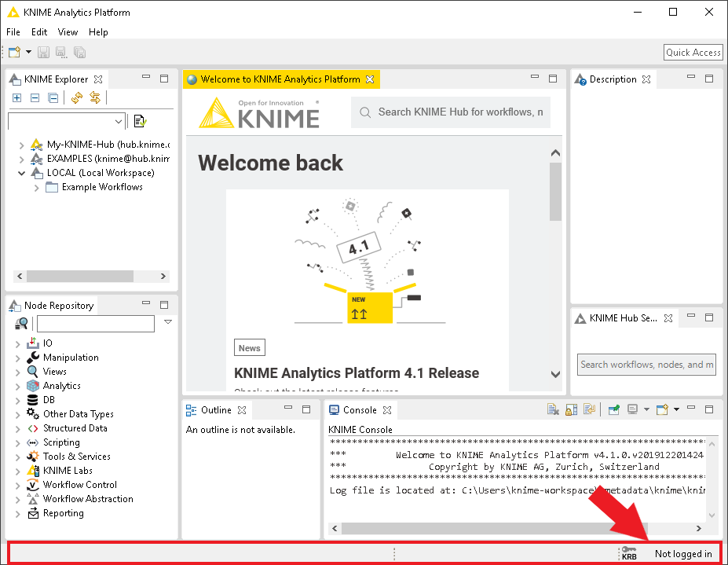Select the Analytics category icon
728x565 pixels.
click(32, 386)
